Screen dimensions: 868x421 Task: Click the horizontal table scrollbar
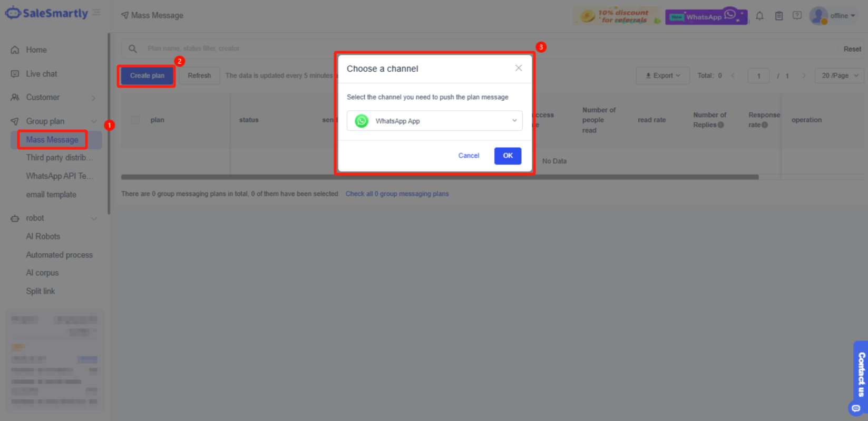tap(440, 177)
